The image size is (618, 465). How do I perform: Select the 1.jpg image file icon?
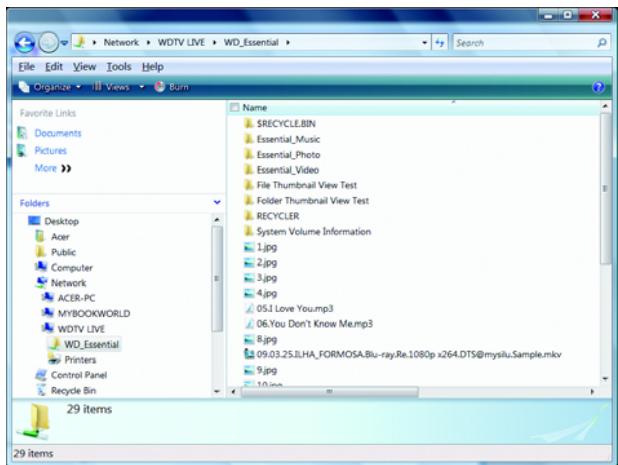pos(249,247)
